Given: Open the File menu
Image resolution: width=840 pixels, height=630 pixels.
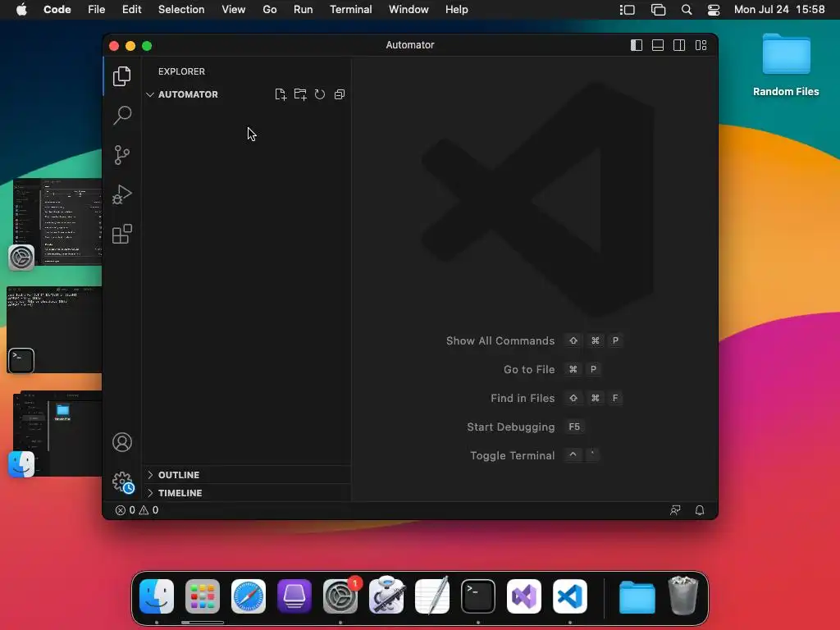Looking at the screenshot, I should pyautogui.click(x=97, y=10).
